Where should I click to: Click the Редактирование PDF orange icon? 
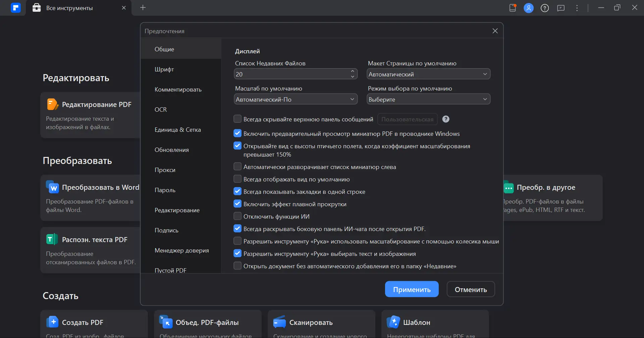52,104
